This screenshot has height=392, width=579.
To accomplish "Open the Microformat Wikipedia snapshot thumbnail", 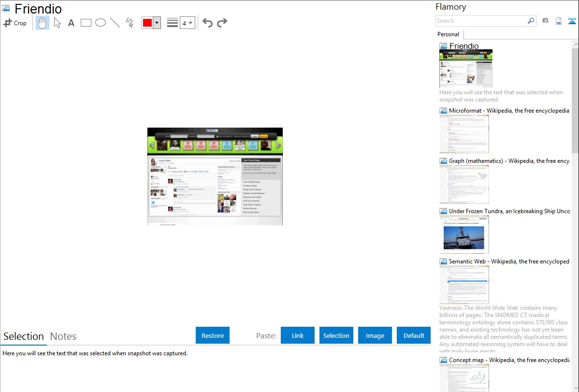I will [464, 134].
